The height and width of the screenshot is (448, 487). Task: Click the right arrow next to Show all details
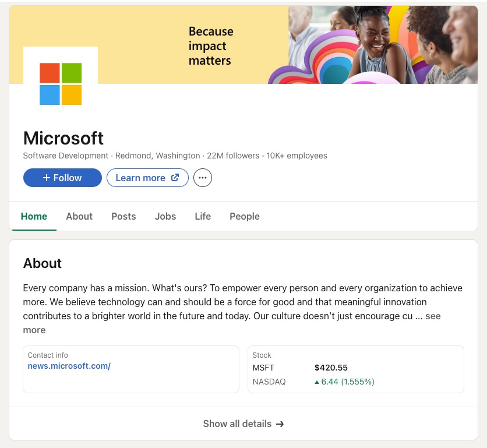coord(280,424)
